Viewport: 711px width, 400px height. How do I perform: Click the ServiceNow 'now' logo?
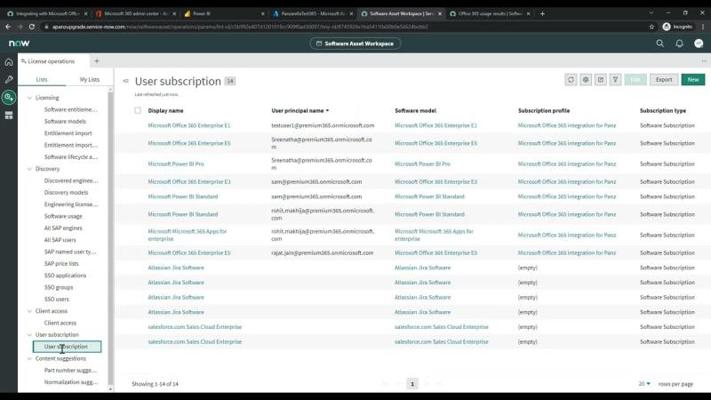tap(19, 43)
